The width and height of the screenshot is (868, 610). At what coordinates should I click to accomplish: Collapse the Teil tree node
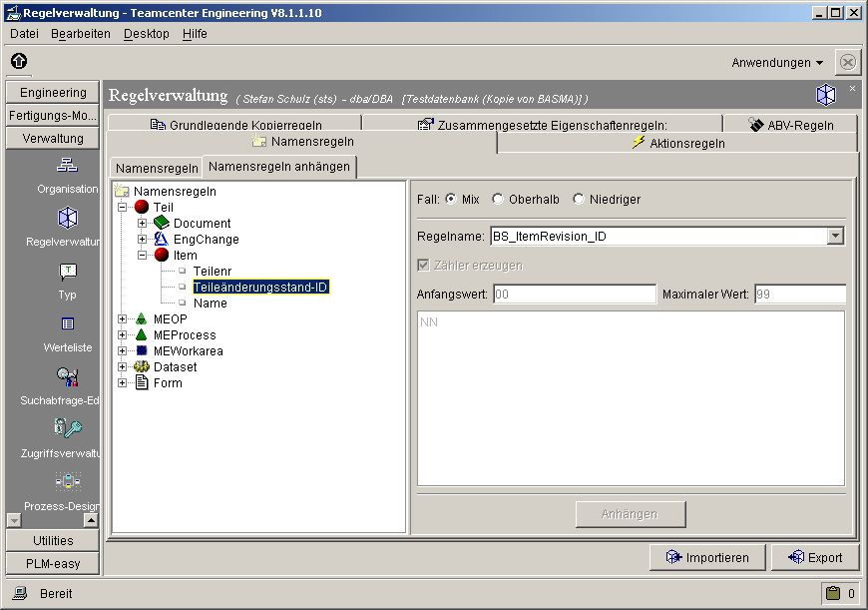122,208
